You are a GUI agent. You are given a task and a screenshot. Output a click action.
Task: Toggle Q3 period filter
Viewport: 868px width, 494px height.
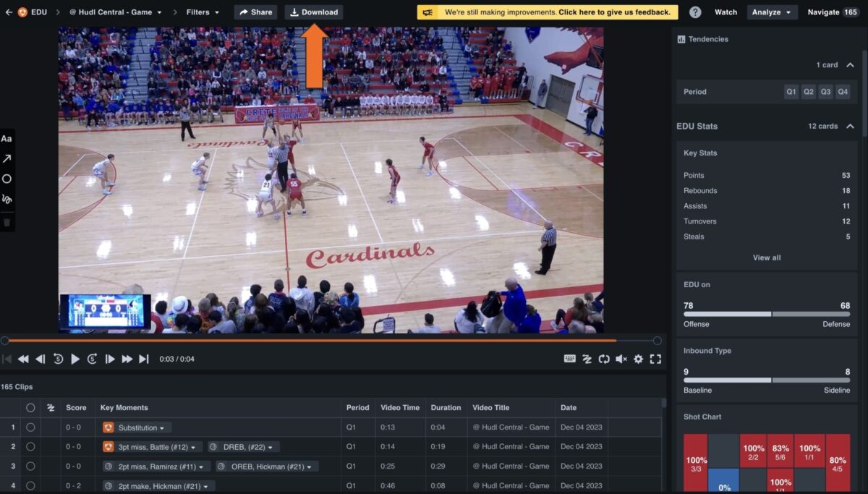coord(826,92)
